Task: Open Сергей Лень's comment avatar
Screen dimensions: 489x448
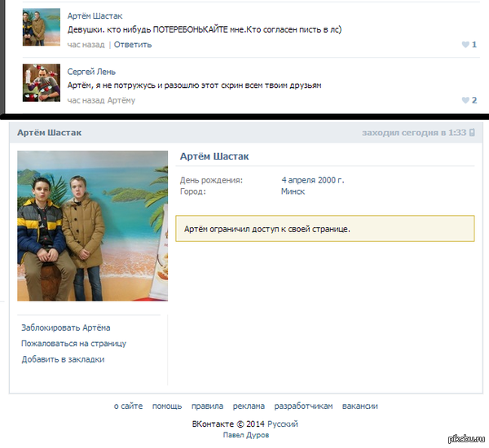Action: point(41,83)
